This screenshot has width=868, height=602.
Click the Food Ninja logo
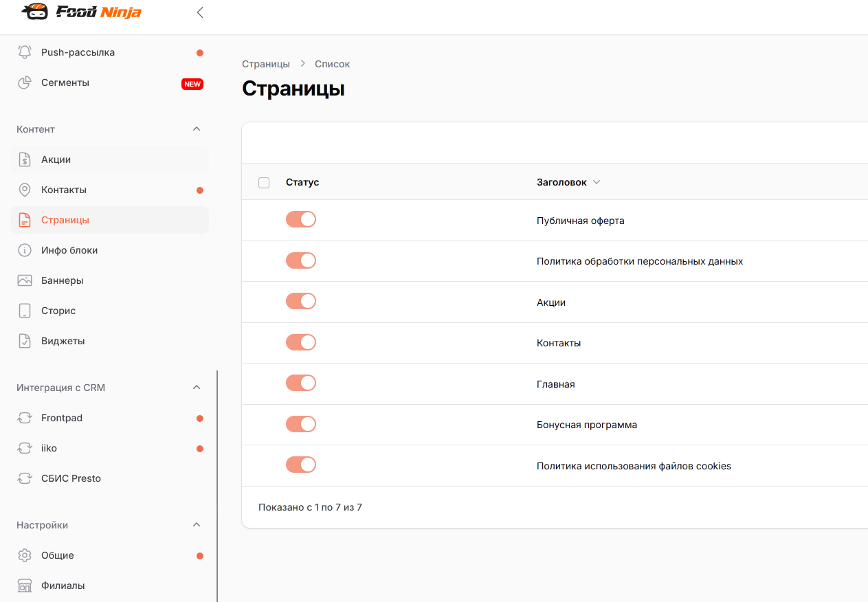81,12
